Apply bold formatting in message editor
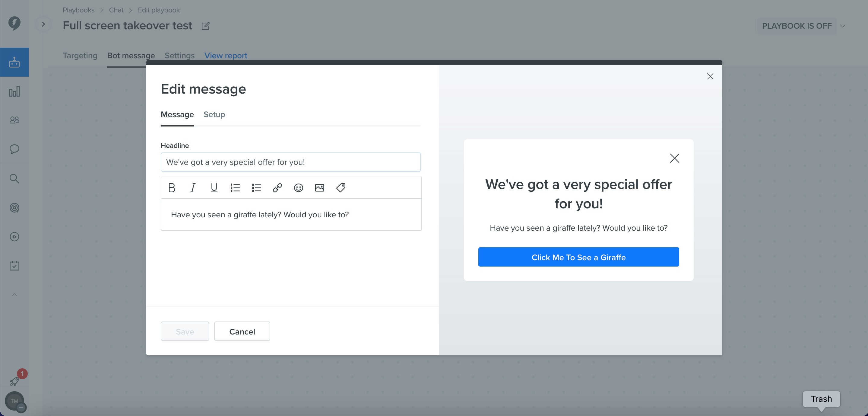Viewport: 868px width, 416px height. click(172, 187)
